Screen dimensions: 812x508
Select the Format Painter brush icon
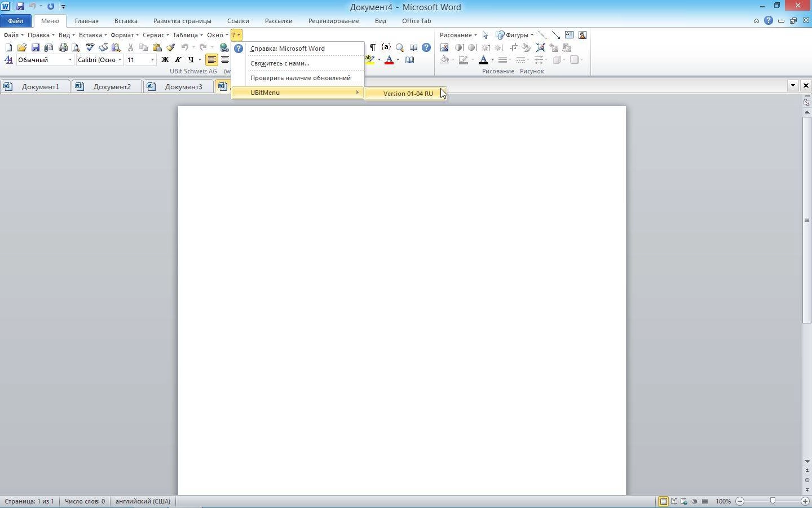(170, 48)
